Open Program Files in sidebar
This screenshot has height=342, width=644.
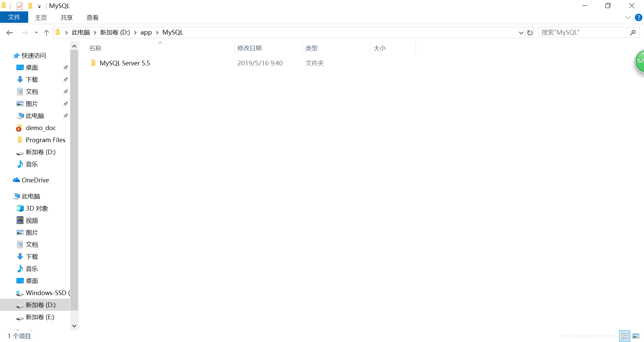[45, 140]
